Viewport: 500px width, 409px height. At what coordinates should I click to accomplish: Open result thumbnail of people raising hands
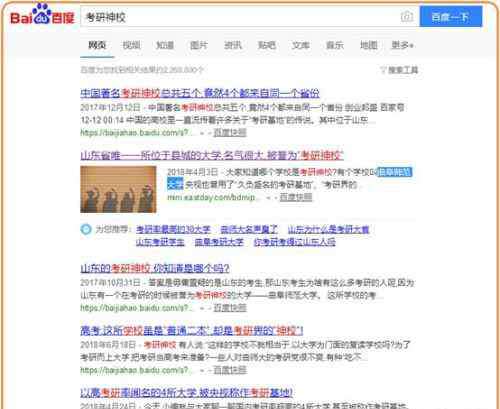click(118, 189)
